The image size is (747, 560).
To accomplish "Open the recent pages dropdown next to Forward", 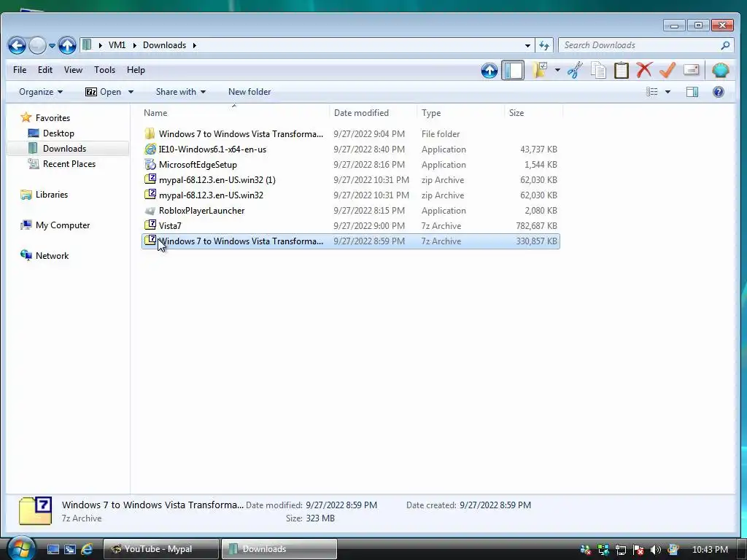I will click(x=52, y=46).
